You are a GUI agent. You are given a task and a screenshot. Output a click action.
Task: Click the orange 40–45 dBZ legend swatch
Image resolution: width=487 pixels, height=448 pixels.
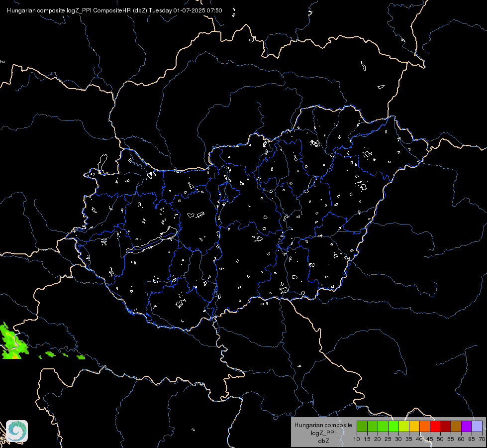click(425, 426)
